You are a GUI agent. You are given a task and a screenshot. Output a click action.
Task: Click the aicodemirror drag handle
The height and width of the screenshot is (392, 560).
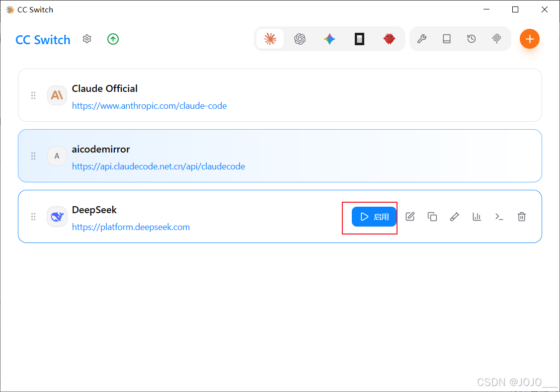[x=33, y=156]
